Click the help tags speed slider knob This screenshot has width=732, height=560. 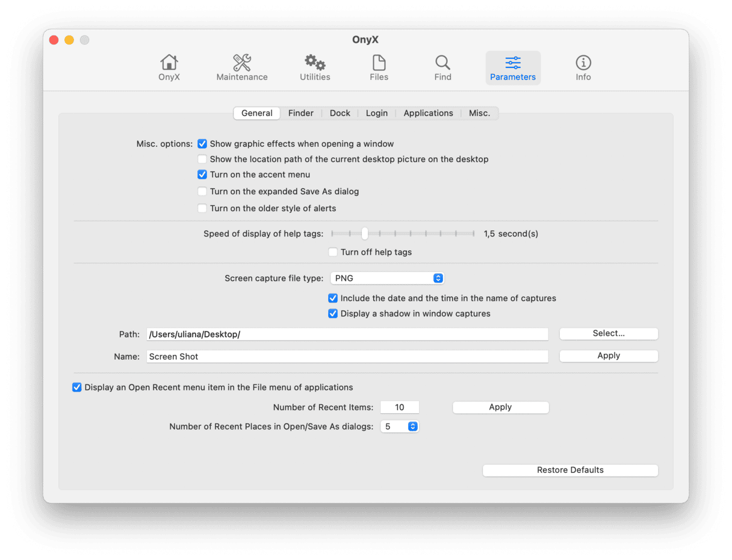pos(365,233)
